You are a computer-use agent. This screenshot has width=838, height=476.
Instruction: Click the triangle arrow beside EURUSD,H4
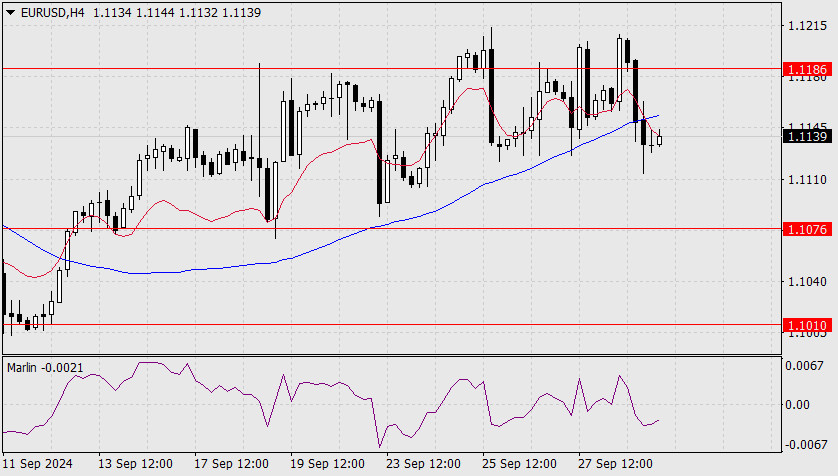pyautogui.click(x=10, y=13)
